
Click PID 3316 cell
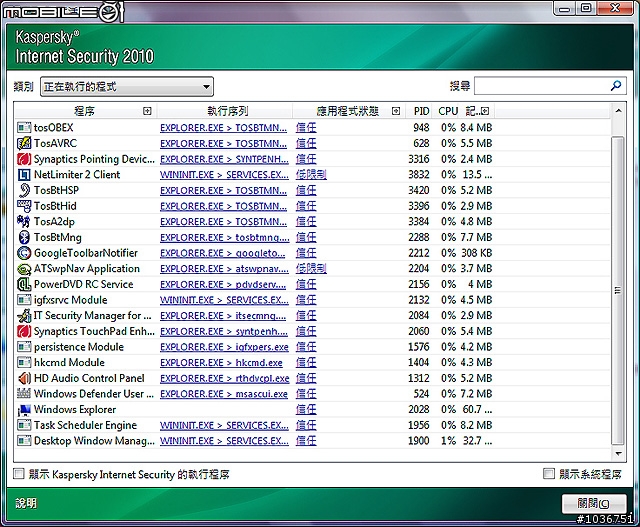pyautogui.click(x=419, y=159)
